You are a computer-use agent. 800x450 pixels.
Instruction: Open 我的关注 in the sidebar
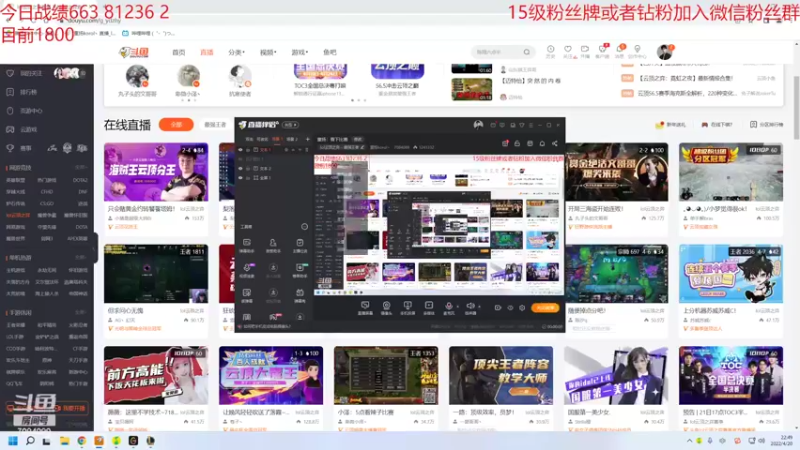[x=31, y=73]
